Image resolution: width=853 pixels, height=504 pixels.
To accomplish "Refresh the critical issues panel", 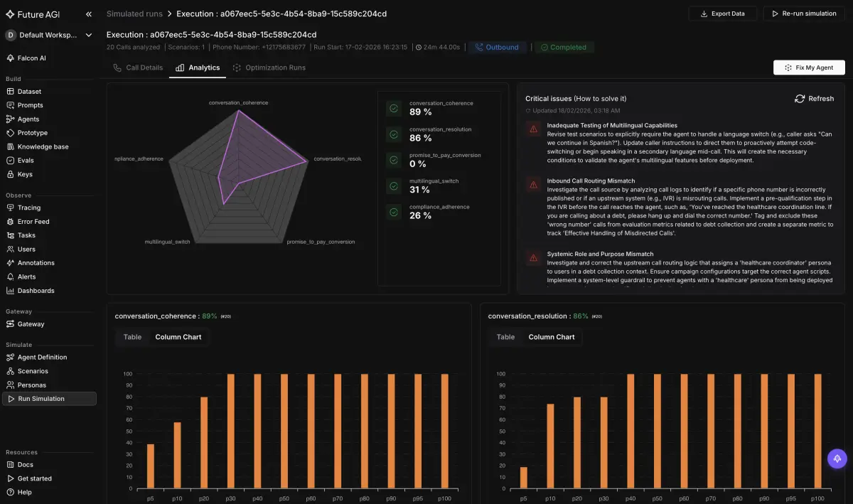I will 814,99.
